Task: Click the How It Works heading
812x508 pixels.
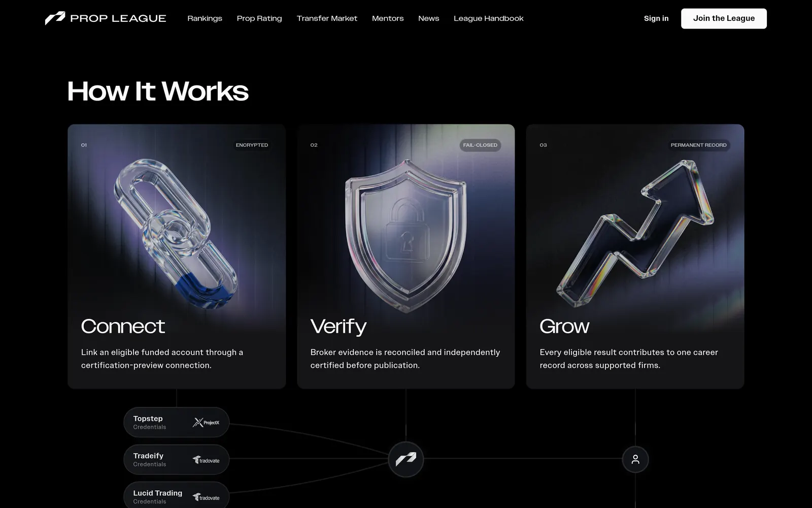Action: [158, 91]
